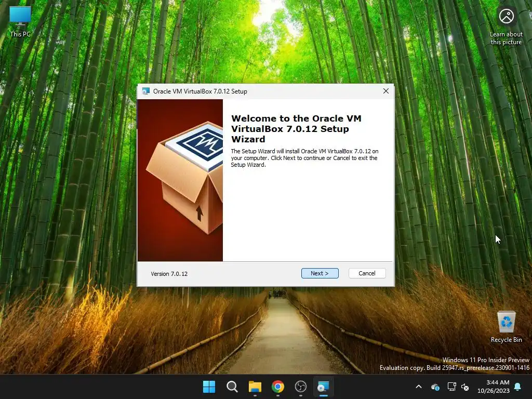Screen dimensions: 532x399
Task: Click Next to continue VirtualBox setup
Action: (x=320, y=273)
